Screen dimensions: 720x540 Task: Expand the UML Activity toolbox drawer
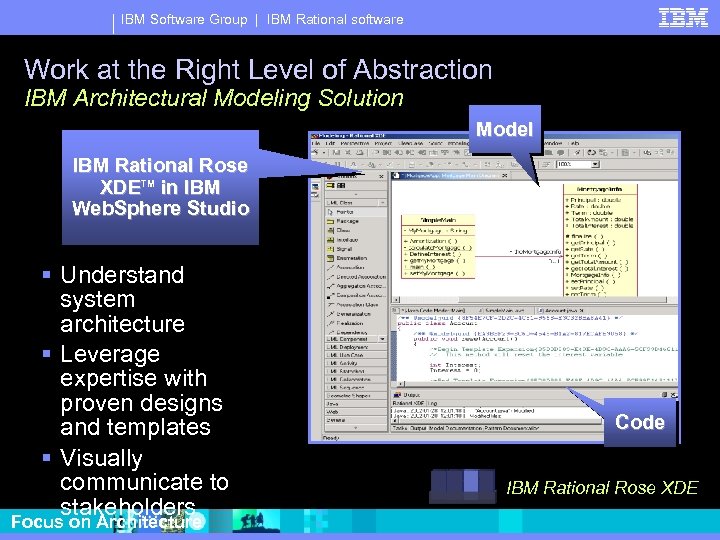[355, 363]
